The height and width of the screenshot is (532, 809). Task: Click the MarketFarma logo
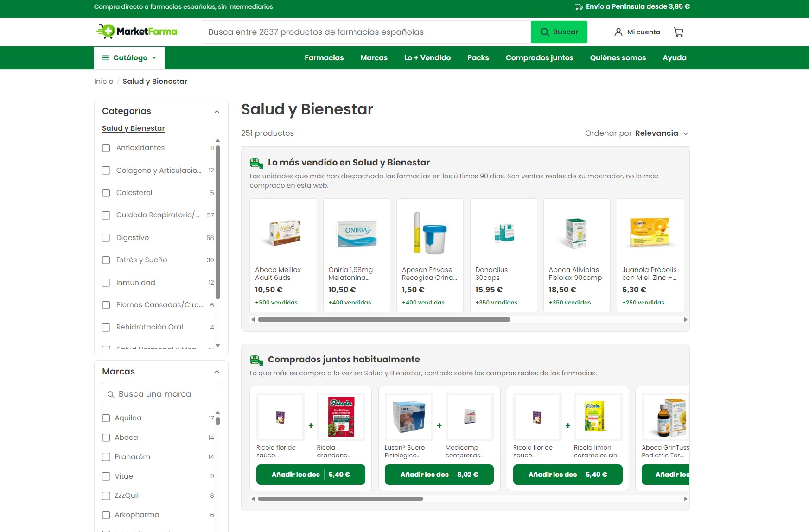tap(136, 32)
